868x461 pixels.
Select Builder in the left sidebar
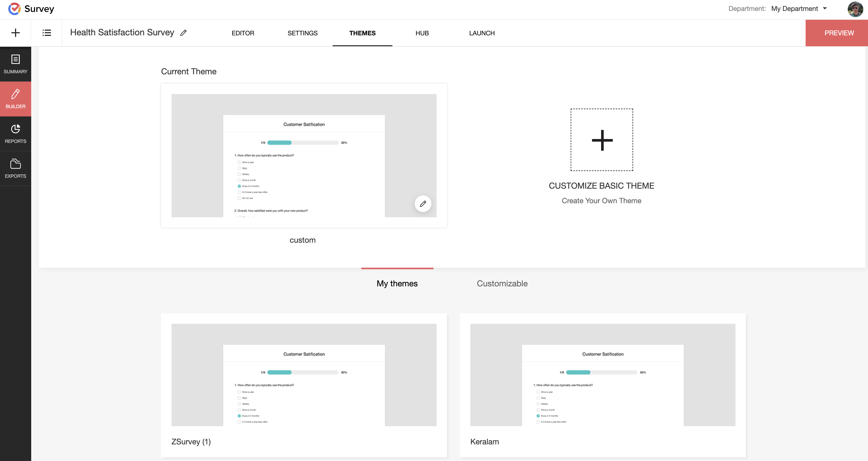[x=16, y=99]
